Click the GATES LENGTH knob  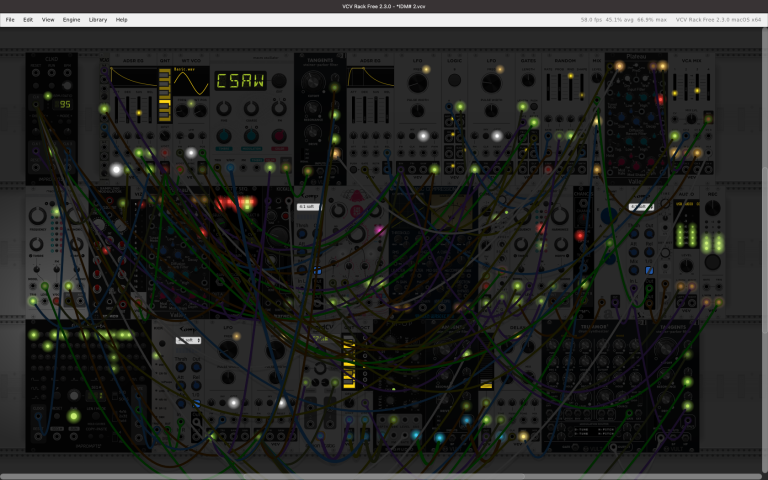528,80
